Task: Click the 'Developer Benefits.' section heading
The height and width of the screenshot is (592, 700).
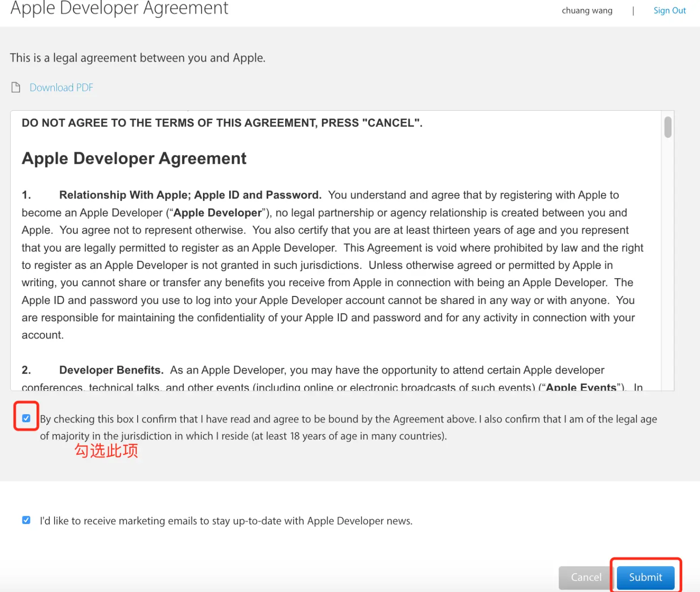Action: click(x=112, y=370)
